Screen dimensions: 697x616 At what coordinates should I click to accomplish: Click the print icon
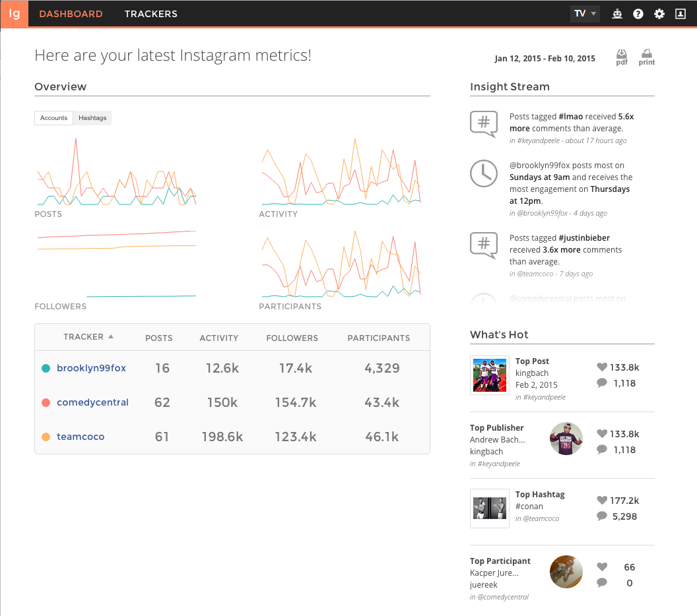pos(647,57)
